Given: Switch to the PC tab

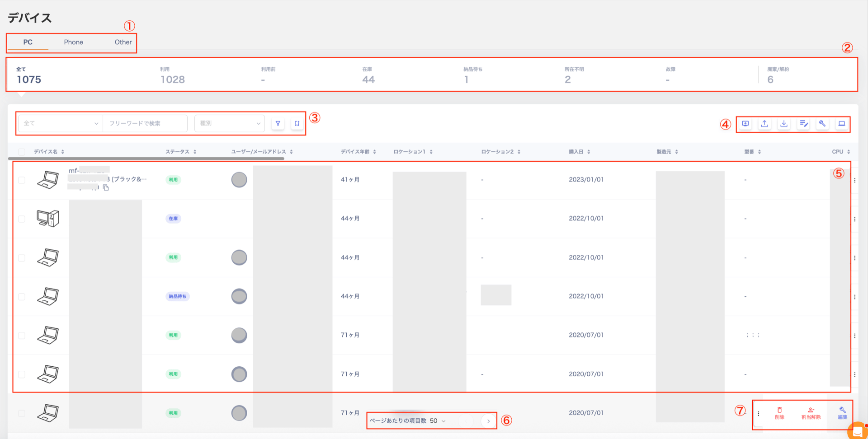Looking at the screenshot, I should (x=28, y=42).
